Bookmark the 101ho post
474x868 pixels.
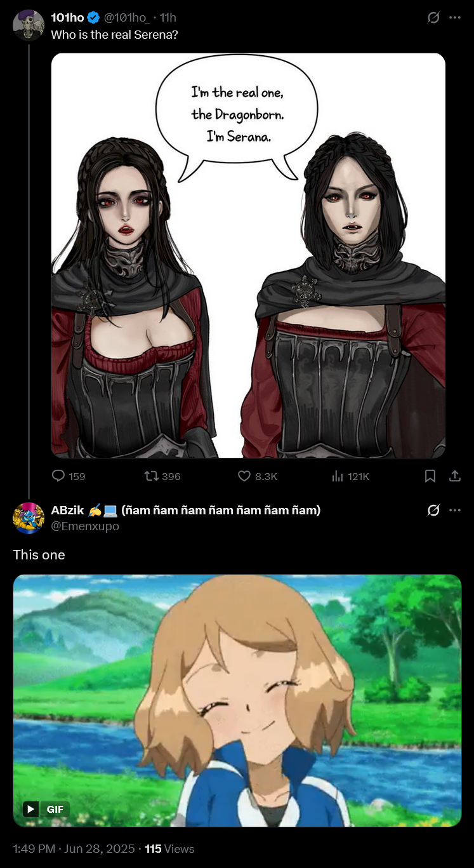click(430, 476)
